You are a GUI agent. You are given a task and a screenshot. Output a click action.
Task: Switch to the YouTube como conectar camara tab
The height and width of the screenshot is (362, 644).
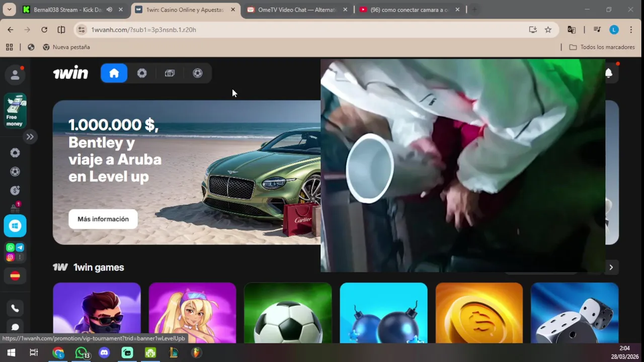coord(409,10)
